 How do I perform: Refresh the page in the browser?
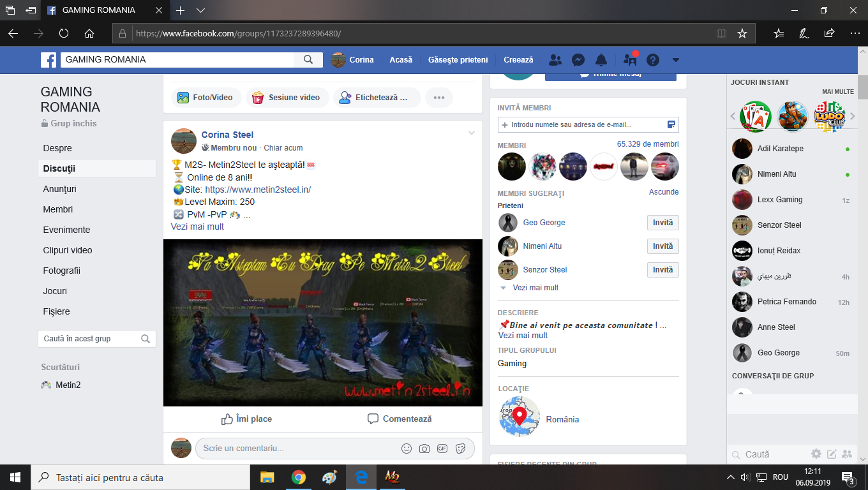point(64,33)
